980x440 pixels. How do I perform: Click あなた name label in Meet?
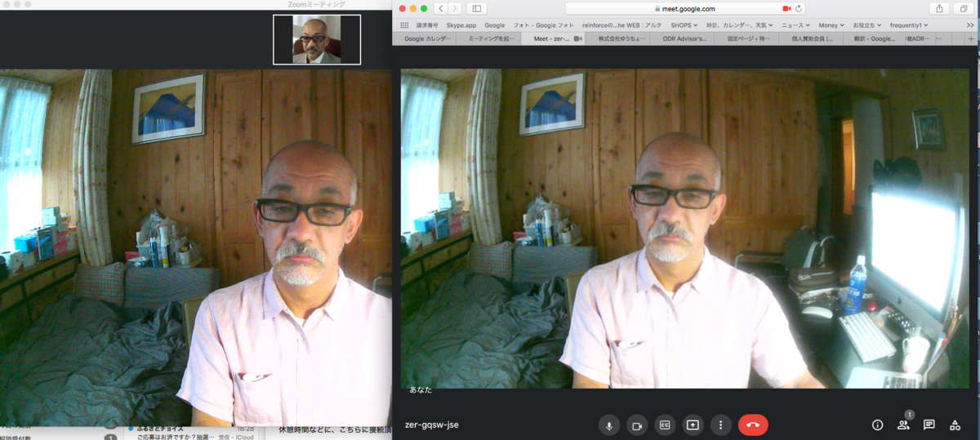point(420,390)
